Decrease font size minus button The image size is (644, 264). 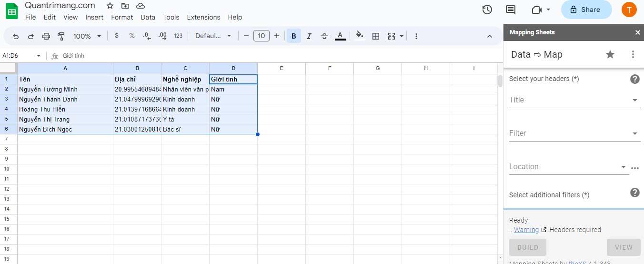pyautogui.click(x=246, y=36)
